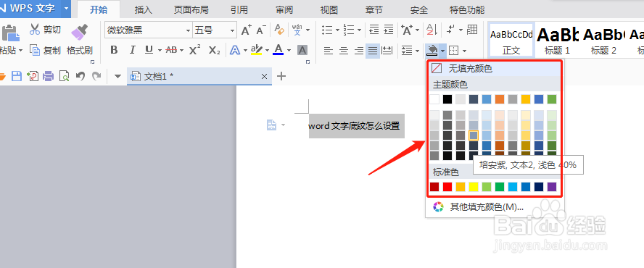Viewport: 644px width, 268px height.
Task: Click the decrease indent icon
Action: point(373,30)
